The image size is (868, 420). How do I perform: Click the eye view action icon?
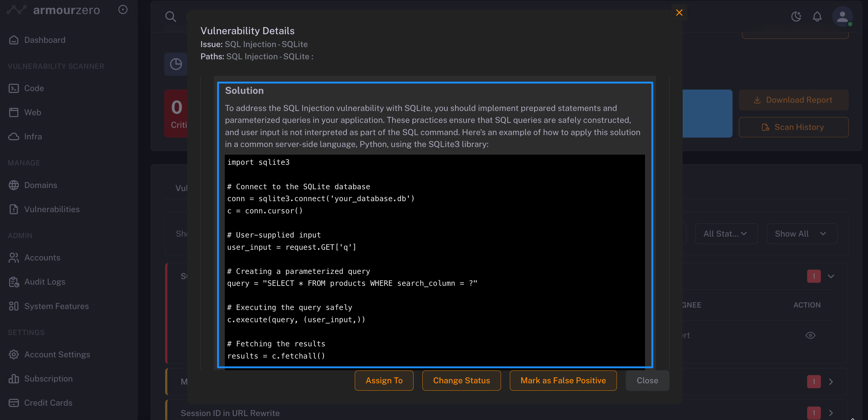(x=810, y=335)
